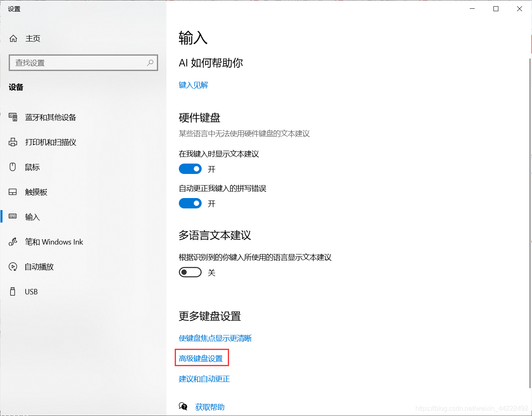
Task: Turn off 在我键入时显示文本建议 switch
Action: click(190, 169)
